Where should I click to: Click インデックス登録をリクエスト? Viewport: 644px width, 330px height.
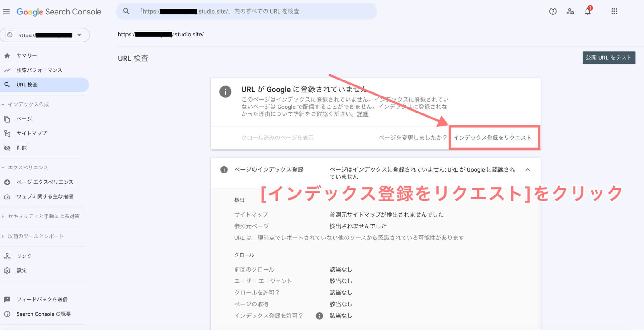pos(492,138)
